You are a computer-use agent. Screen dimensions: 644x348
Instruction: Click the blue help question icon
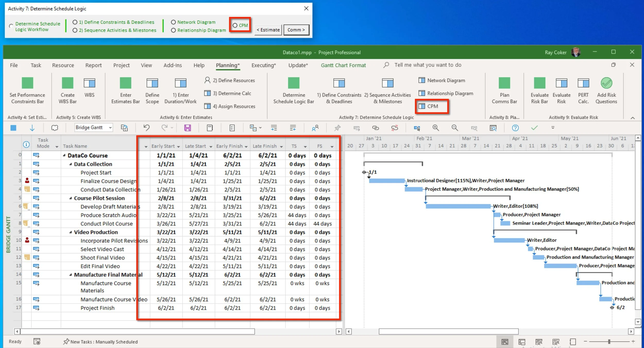515,128
